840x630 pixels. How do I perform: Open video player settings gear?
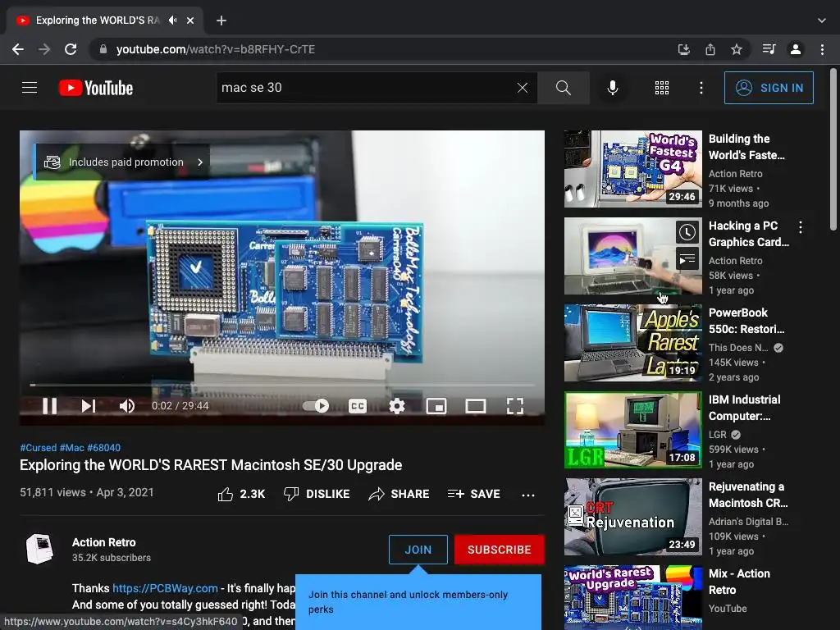click(396, 405)
